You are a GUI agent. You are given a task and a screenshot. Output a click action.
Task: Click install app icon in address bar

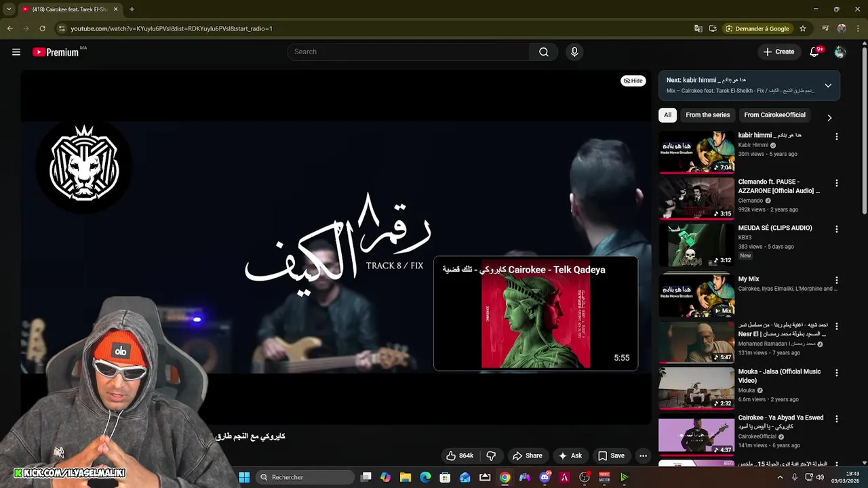pos(713,28)
